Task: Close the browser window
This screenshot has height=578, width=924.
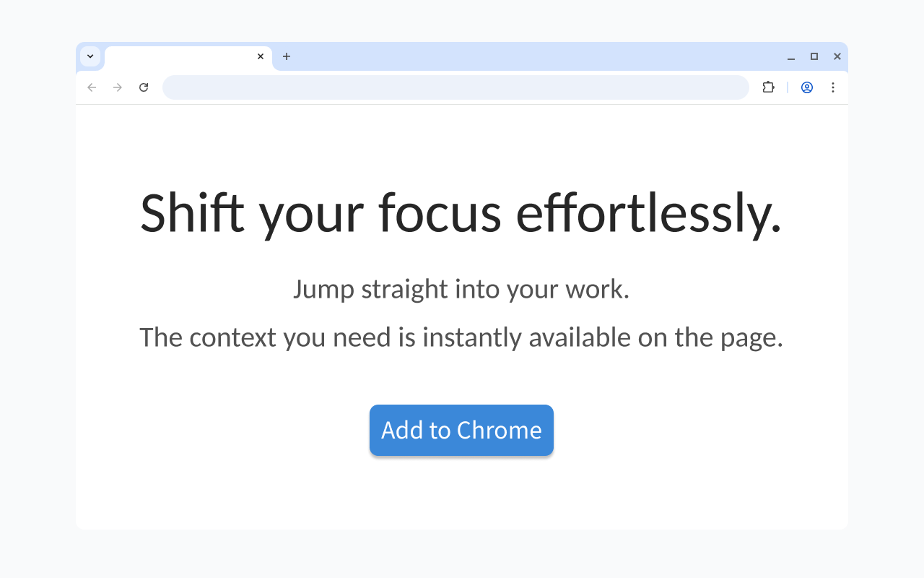Action: pyautogui.click(x=837, y=56)
